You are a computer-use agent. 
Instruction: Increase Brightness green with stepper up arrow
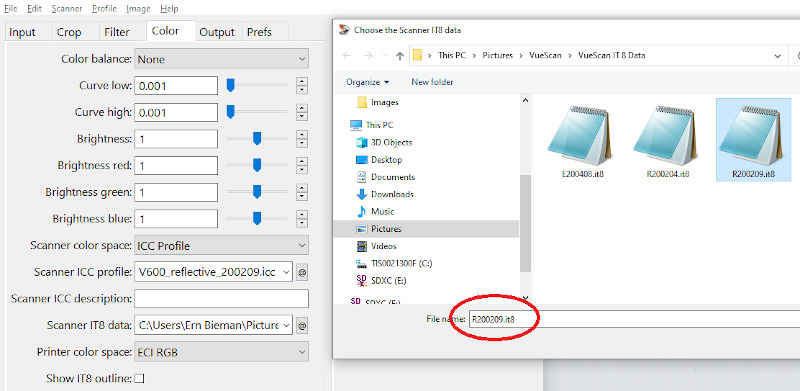[x=302, y=188]
